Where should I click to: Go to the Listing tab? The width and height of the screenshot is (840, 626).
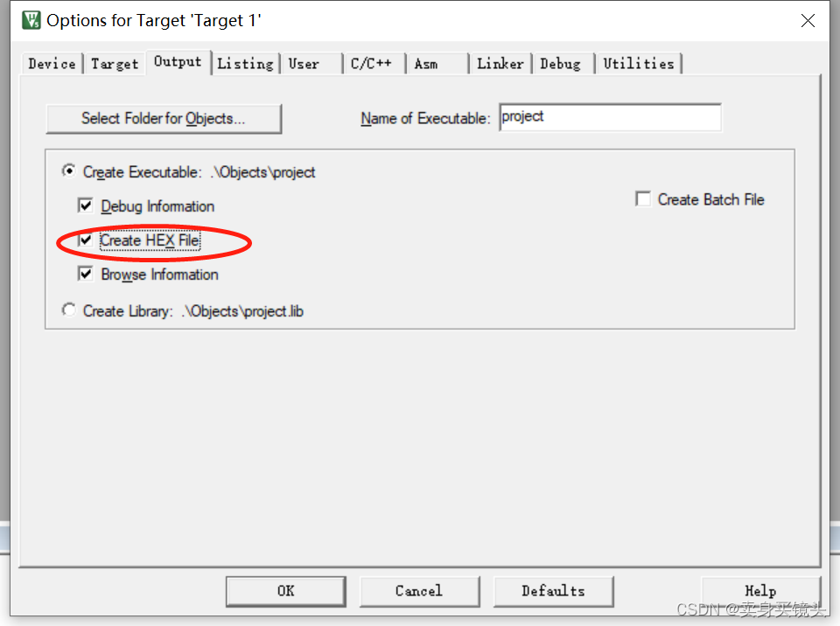245,64
